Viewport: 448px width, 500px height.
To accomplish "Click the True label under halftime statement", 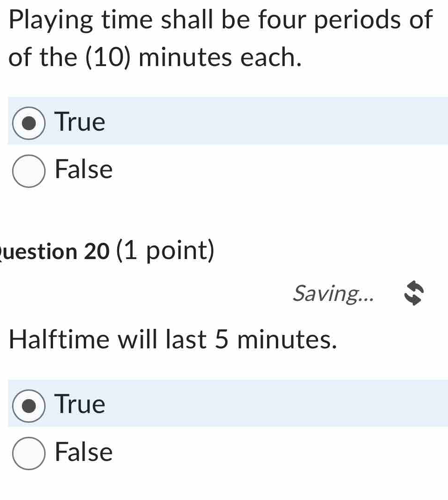I will (80, 404).
